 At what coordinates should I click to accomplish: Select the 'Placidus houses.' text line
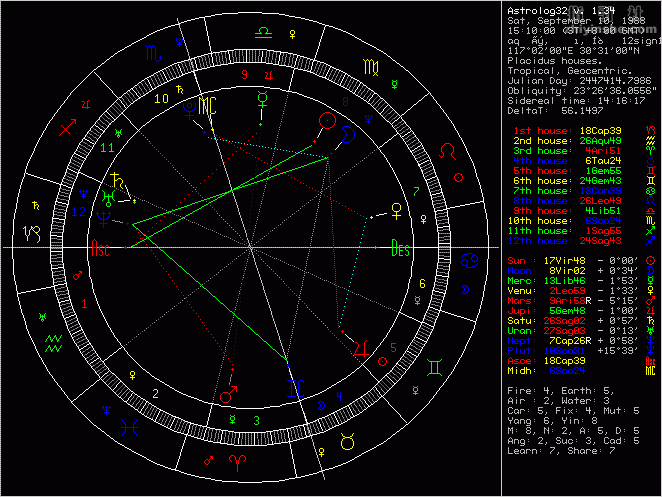point(552,58)
